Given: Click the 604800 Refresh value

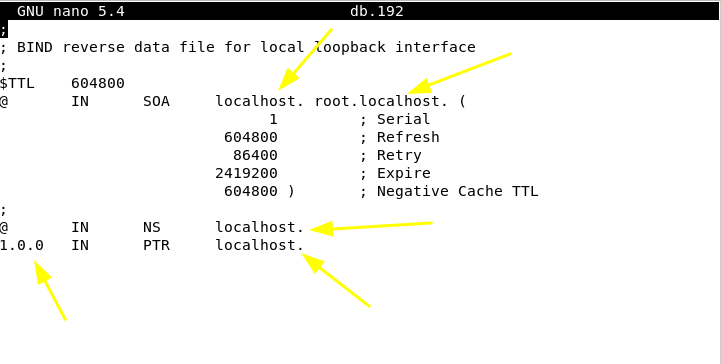Looking at the screenshot, I should click(x=251, y=137).
